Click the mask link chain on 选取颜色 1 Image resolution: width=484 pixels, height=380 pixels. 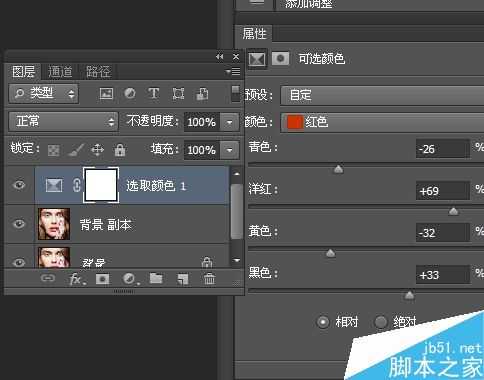point(77,185)
